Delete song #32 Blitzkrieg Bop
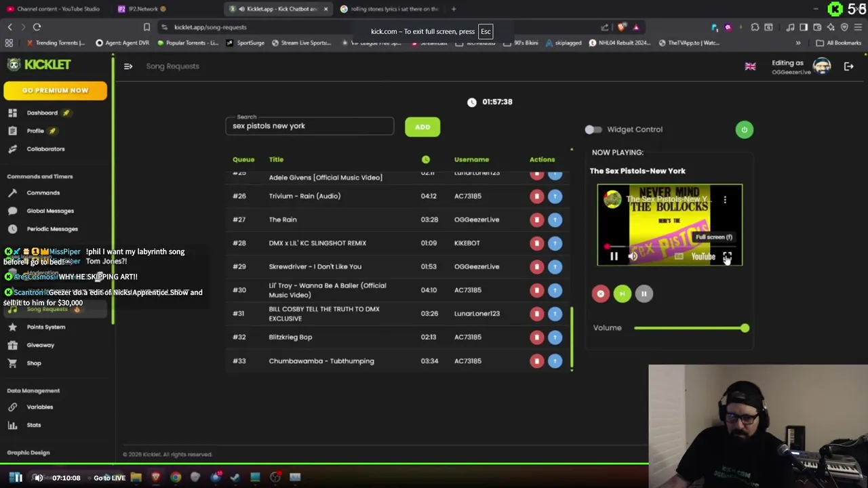The width and height of the screenshot is (868, 488). [536, 337]
